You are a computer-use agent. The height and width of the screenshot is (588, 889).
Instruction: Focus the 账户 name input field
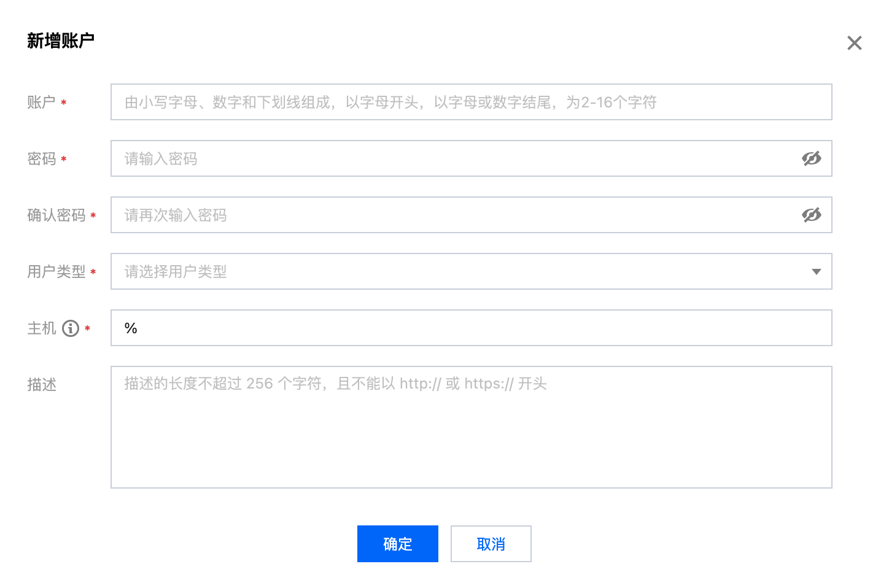pyautogui.click(x=471, y=103)
